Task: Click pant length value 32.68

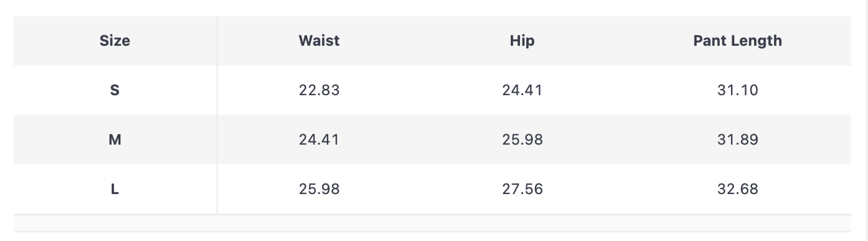Action: 737,189
